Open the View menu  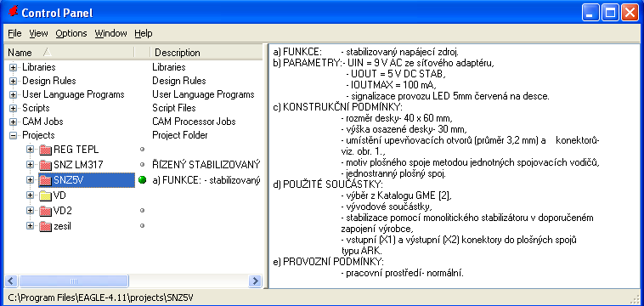pyautogui.click(x=38, y=33)
